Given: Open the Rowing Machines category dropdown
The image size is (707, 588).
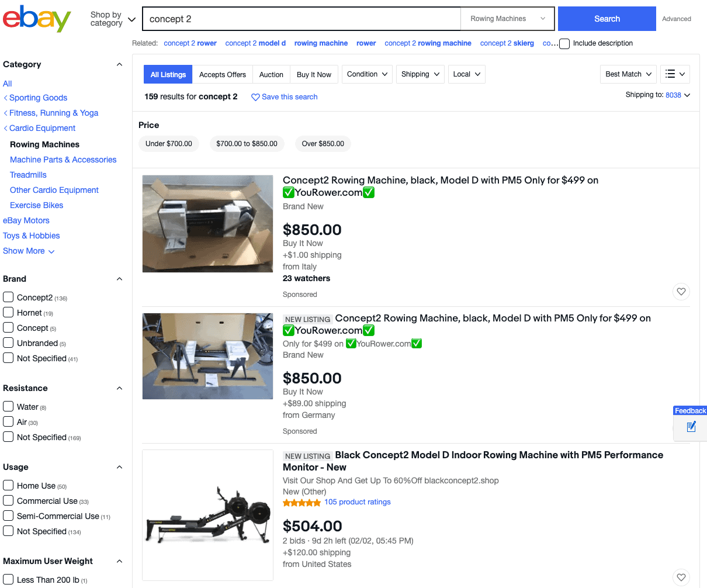Looking at the screenshot, I should pos(507,18).
